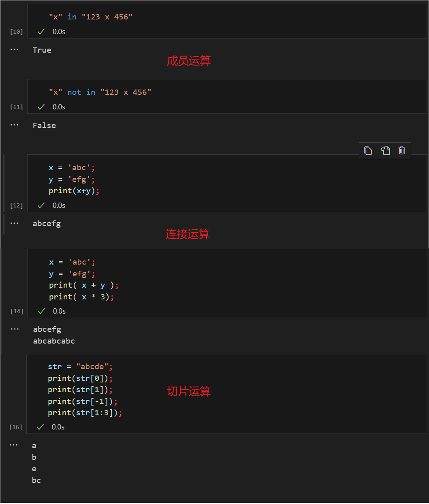Viewport: 429px width, 504px height.
Task: Open ellipsis menu beside the a b e bc output
Action: (14, 445)
